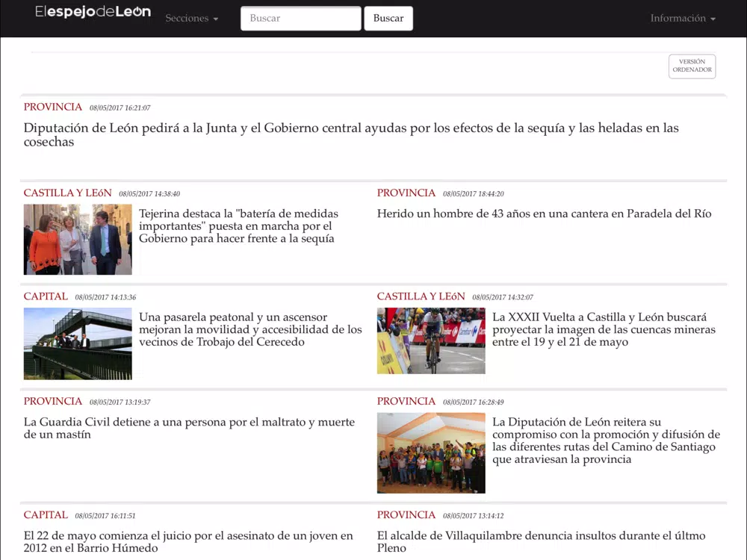Expand the Información dropdown menu
The width and height of the screenshot is (747, 560).
682,19
